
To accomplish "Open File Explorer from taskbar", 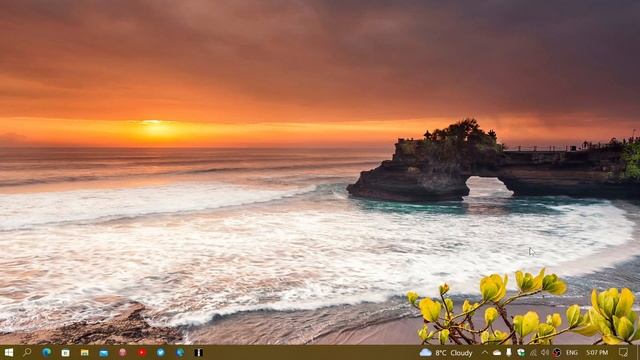I will point(84,353).
